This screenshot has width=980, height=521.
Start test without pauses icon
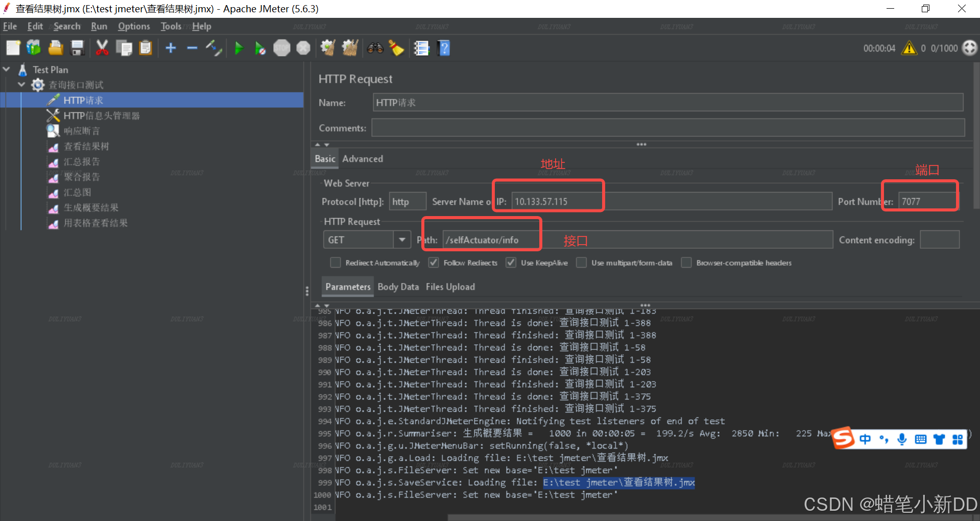260,48
